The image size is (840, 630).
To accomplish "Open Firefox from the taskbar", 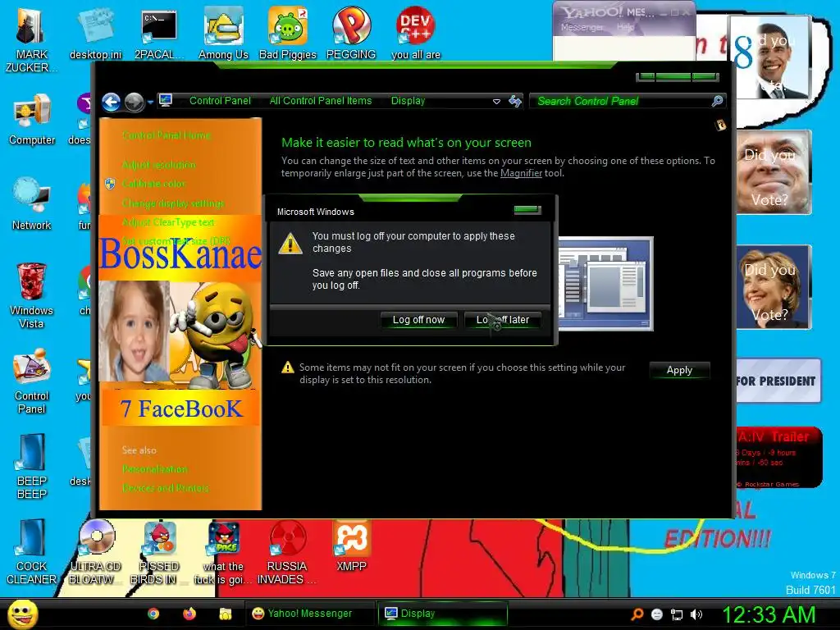I will point(189,614).
